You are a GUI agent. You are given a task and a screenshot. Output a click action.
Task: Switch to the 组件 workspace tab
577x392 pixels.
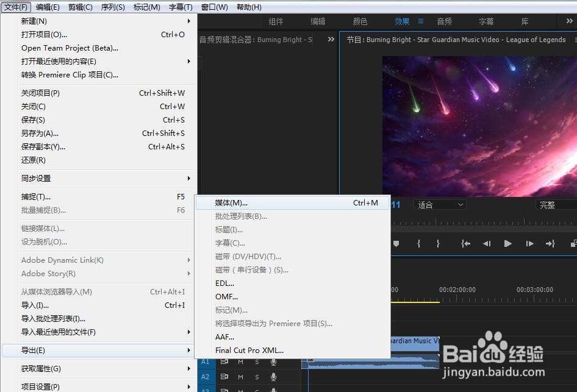pyautogui.click(x=276, y=21)
